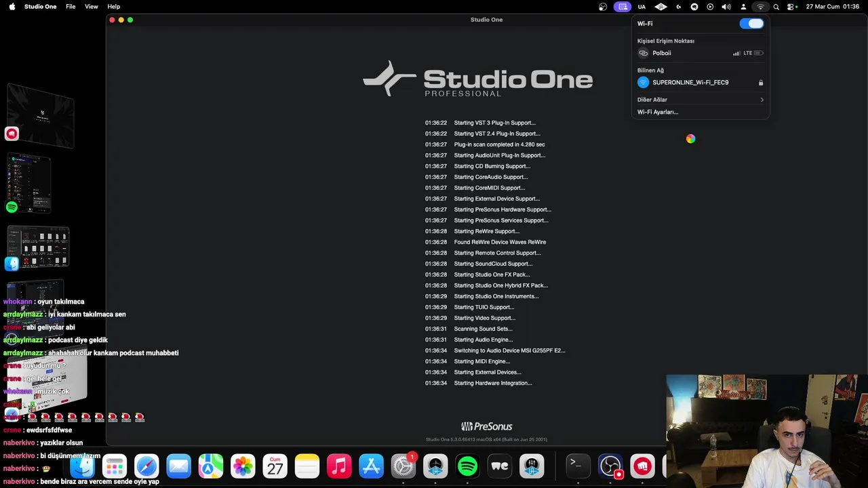This screenshot has width=868, height=488.
Task: Click the "Found ReWire Device Waves ReWire" line
Action: pyautogui.click(x=500, y=242)
